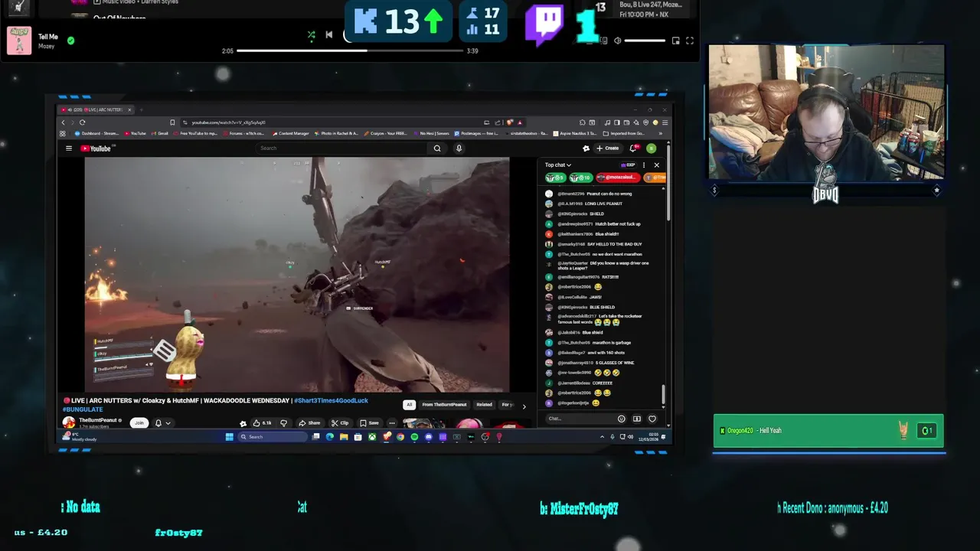
Task: Open the browser apps grid icon
Action: click(x=63, y=133)
